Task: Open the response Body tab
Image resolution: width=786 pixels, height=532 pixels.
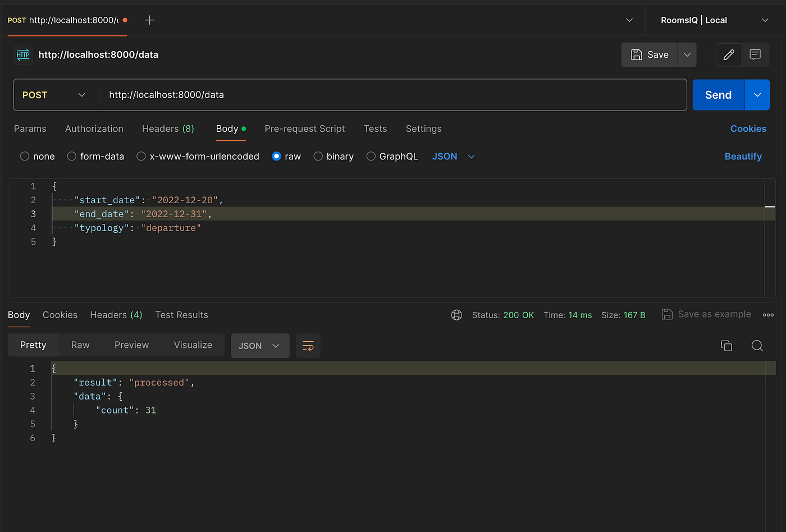Action: pyautogui.click(x=19, y=315)
